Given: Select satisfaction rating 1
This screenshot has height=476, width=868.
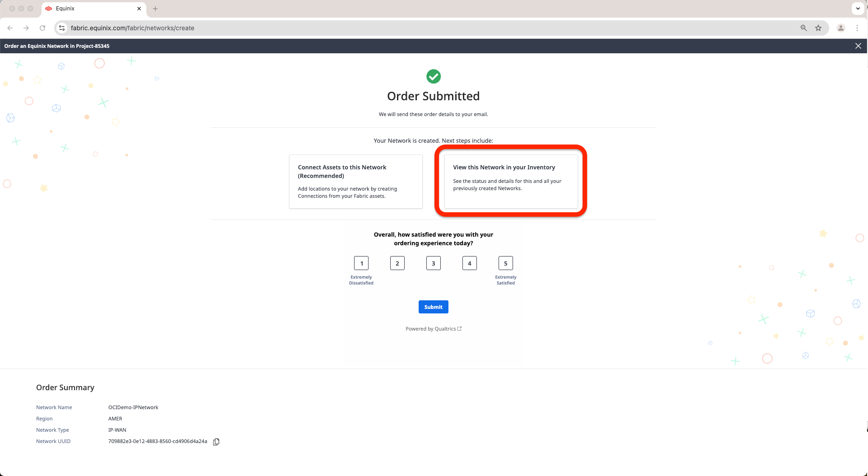Looking at the screenshot, I should click(361, 263).
